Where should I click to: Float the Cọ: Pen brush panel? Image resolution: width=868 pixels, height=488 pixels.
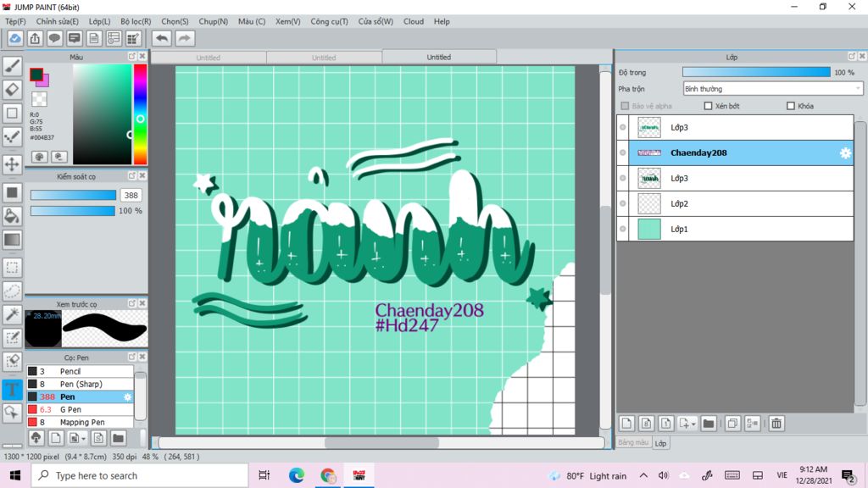pos(131,357)
